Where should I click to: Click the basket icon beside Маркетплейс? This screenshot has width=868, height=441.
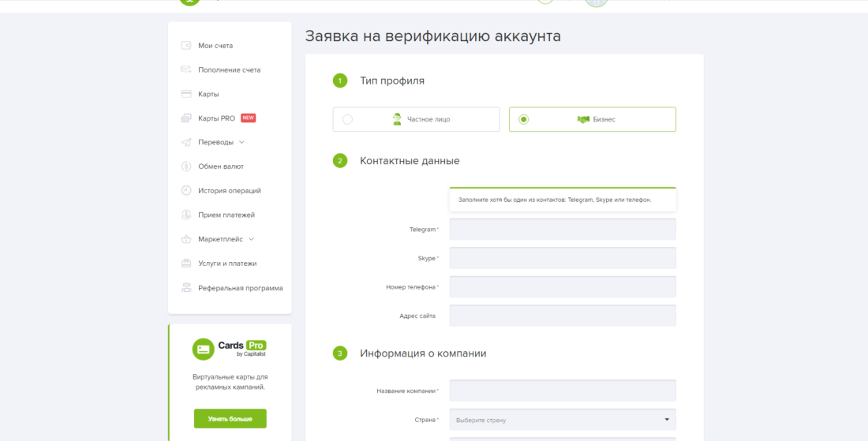(186, 239)
